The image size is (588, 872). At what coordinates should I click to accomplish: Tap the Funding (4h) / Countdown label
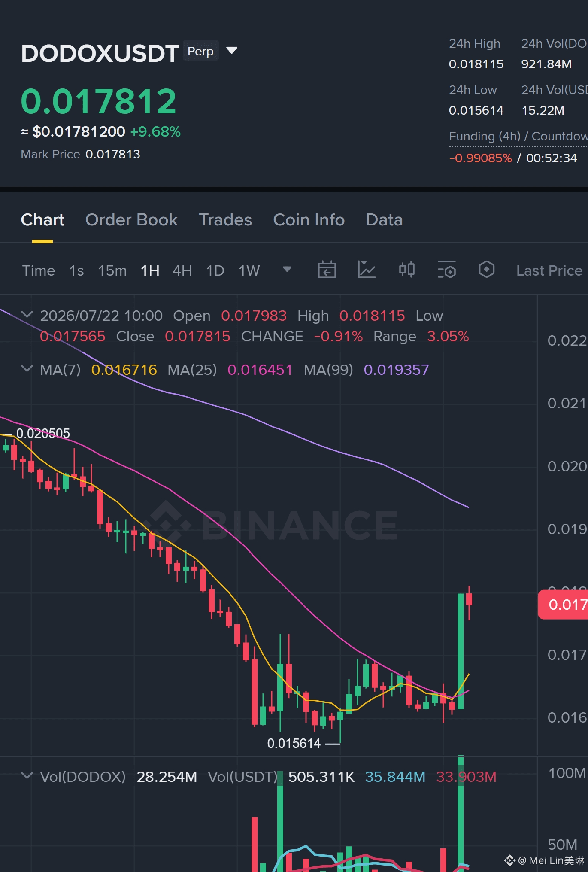tap(518, 136)
